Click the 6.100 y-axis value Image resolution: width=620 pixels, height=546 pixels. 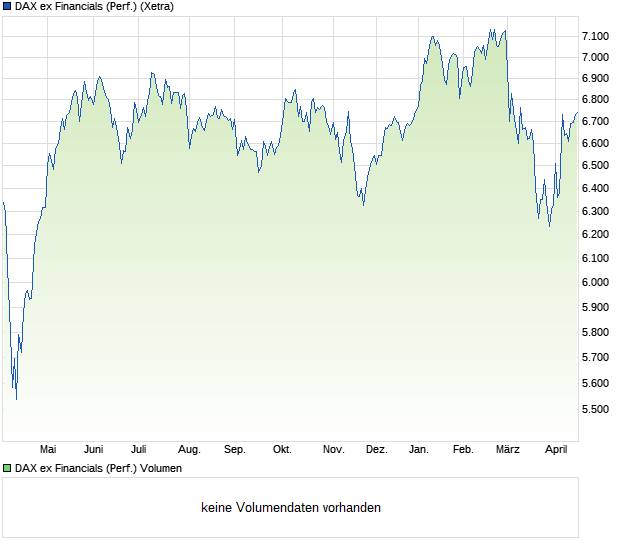coord(595,258)
